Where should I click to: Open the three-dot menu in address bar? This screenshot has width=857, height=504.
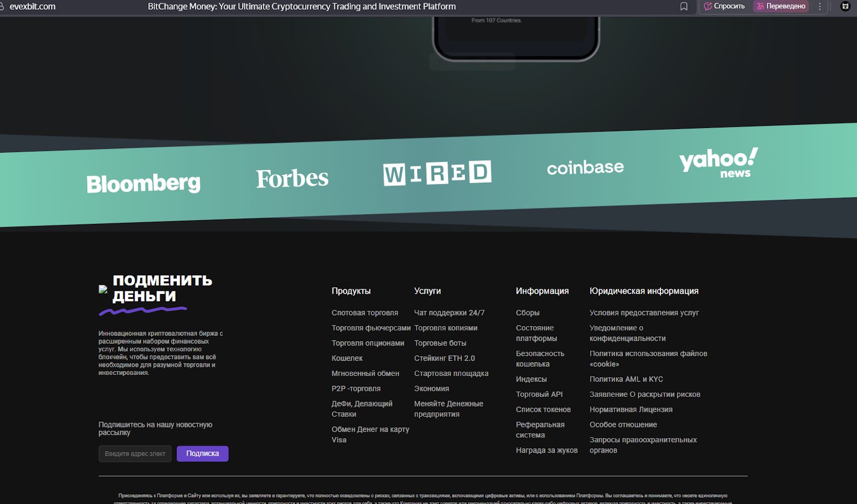pos(820,6)
